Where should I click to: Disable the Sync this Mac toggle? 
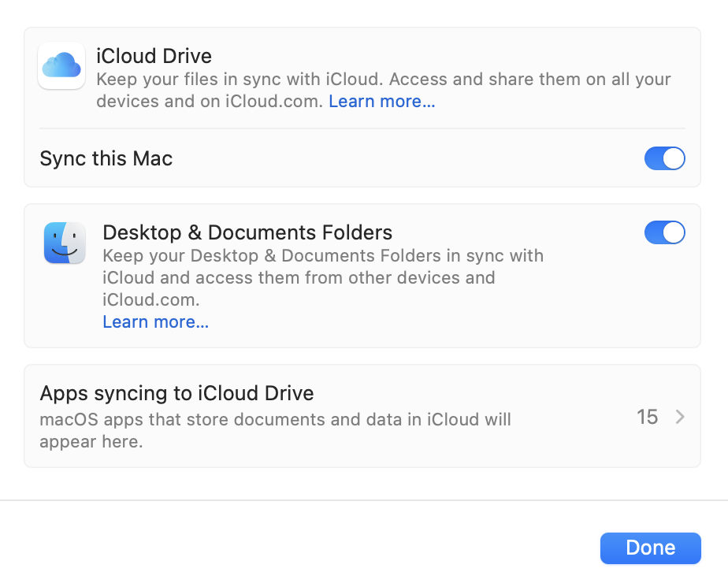[664, 159]
